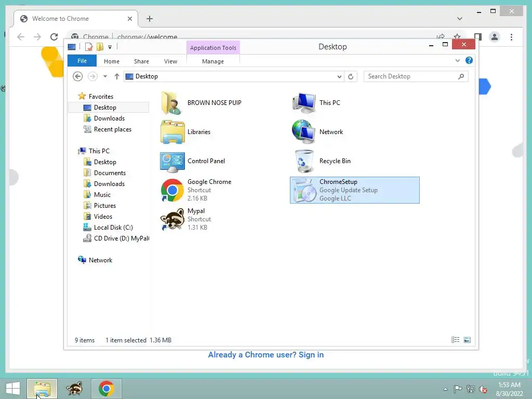The image size is (532, 399).
Task: Select This PC icon in file list
Action: (x=304, y=103)
